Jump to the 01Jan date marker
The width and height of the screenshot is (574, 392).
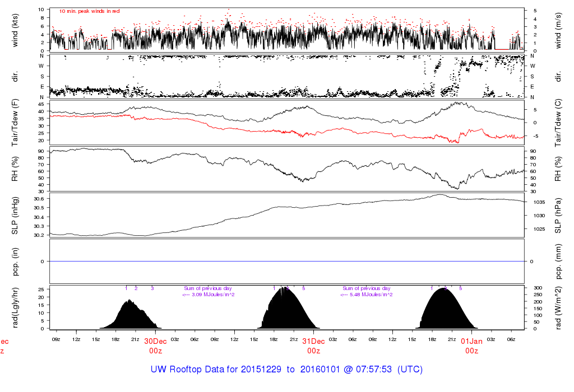[x=471, y=341]
